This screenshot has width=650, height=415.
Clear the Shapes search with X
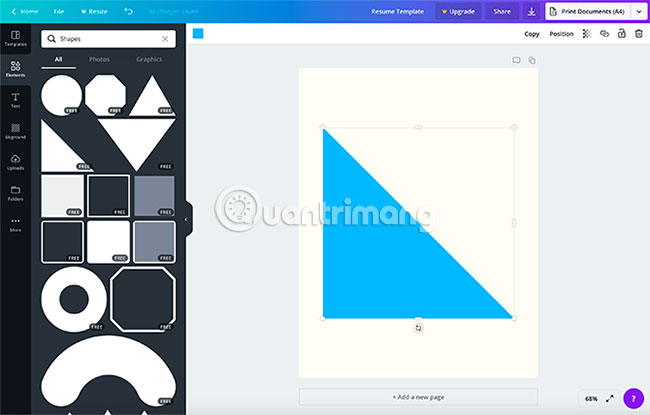(x=165, y=39)
